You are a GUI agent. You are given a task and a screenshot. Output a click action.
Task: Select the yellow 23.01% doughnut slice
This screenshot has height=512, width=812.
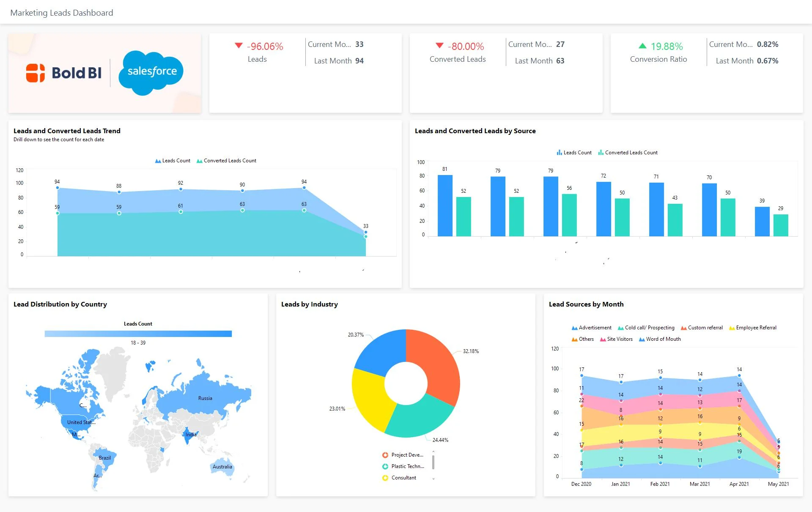pyautogui.click(x=371, y=400)
